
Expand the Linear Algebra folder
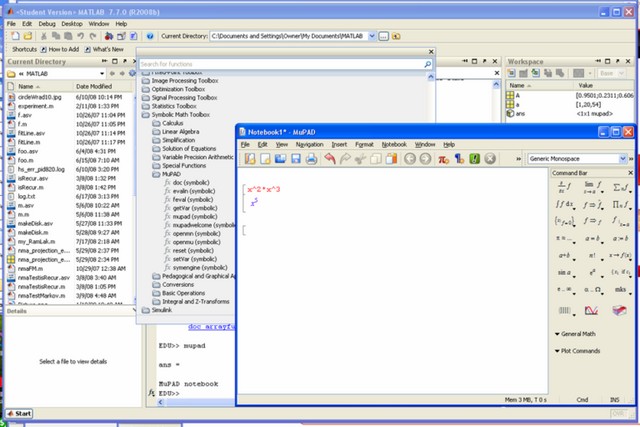pyautogui.click(x=176, y=131)
